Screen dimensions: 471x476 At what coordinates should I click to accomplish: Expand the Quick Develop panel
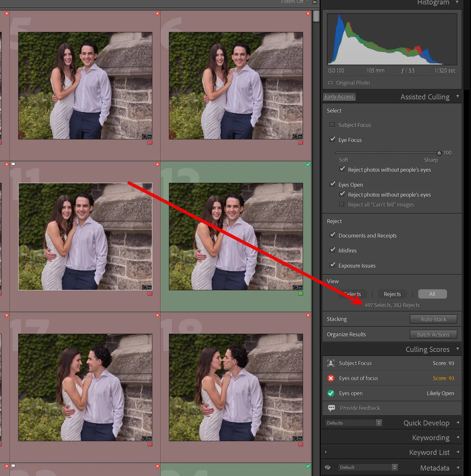point(458,423)
